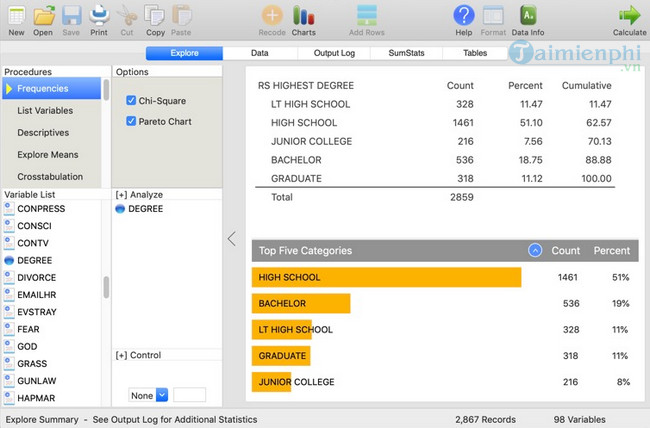The image size is (650, 428).
Task: Print output using the Print icon
Action: tap(99, 16)
